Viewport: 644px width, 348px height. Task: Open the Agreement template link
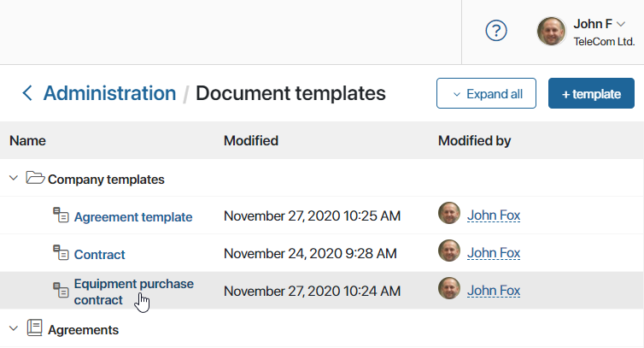point(133,217)
